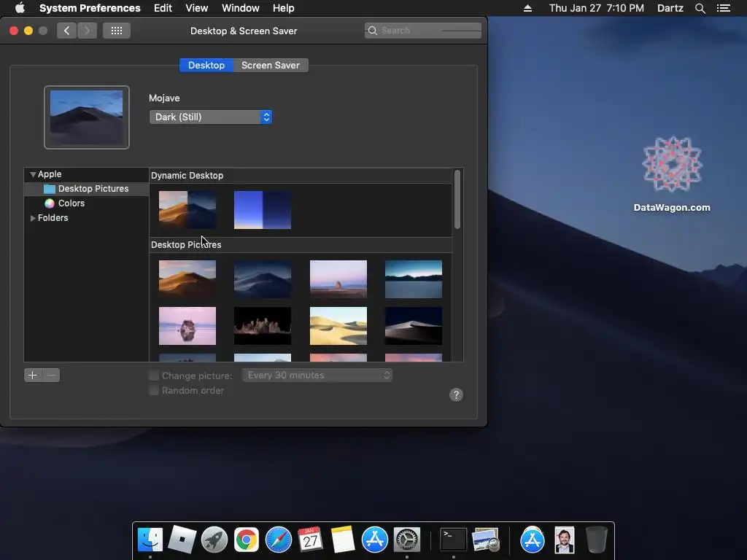747x560 pixels.
Task: Select the Mojave Night dark dune picture
Action: point(263,279)
